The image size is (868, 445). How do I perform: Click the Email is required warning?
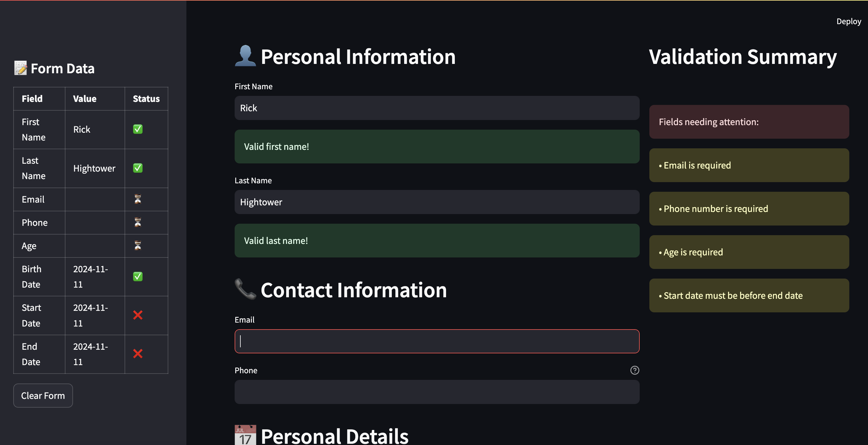click(x=749, y=166)
